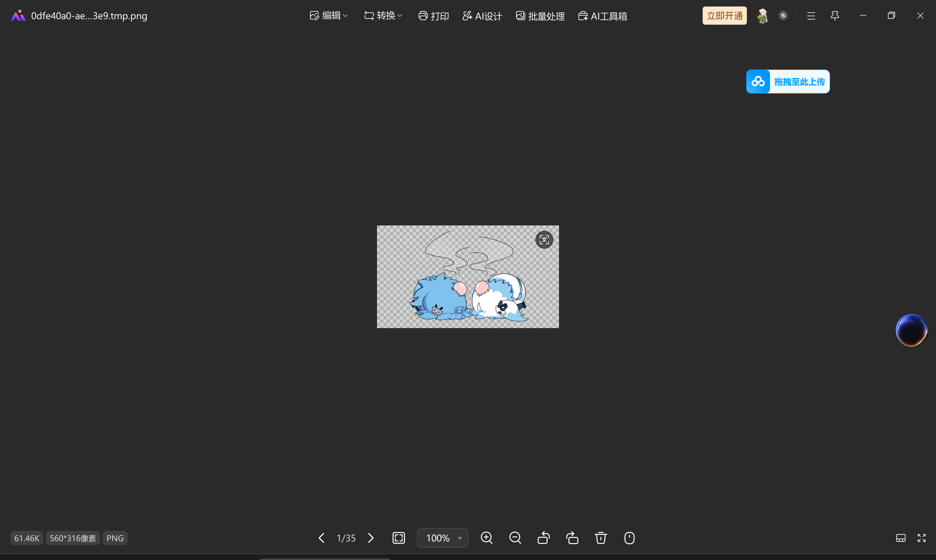Open the 批量处理 menu item
Image resolution: width=936 pixels, height=560 pixels.
540,16
